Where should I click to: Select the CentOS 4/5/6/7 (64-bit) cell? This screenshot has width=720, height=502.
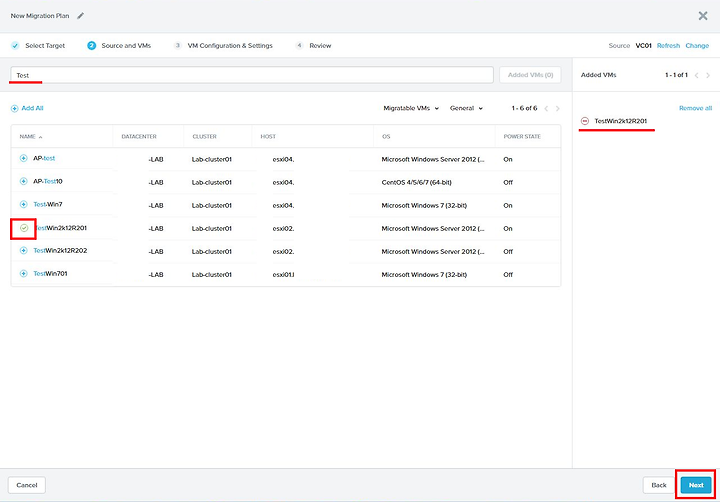point(416,182)
